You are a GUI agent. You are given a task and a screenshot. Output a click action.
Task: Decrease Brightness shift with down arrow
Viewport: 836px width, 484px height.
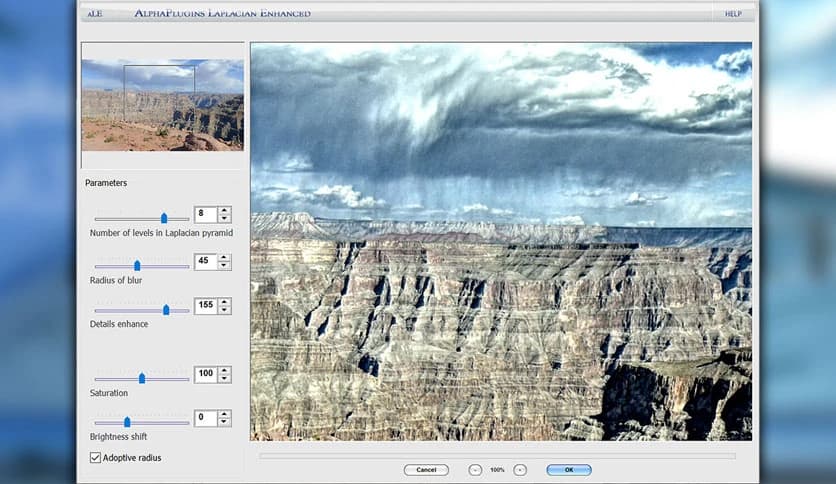coord(224,422)
